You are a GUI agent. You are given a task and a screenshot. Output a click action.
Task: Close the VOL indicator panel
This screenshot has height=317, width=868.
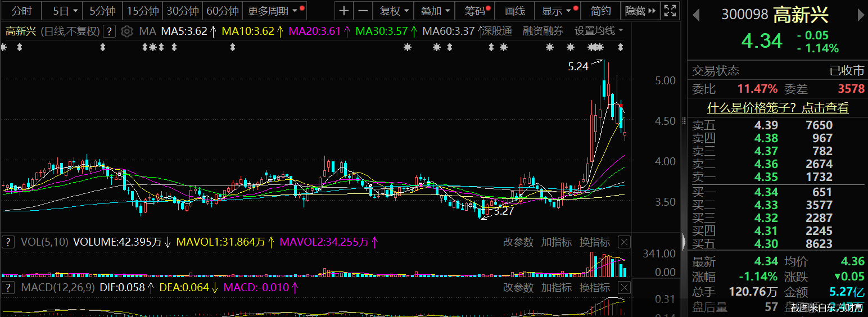click(x=624, y=242)
